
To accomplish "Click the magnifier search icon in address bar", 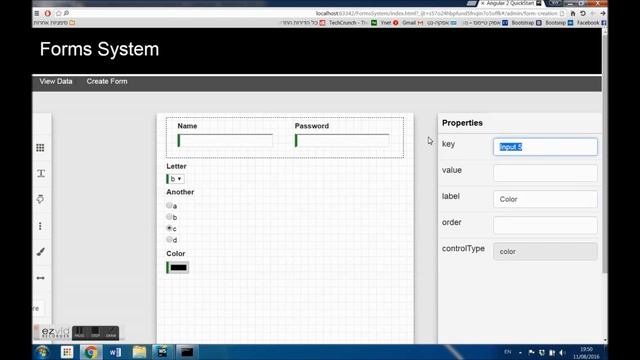I will pos(66,13).
